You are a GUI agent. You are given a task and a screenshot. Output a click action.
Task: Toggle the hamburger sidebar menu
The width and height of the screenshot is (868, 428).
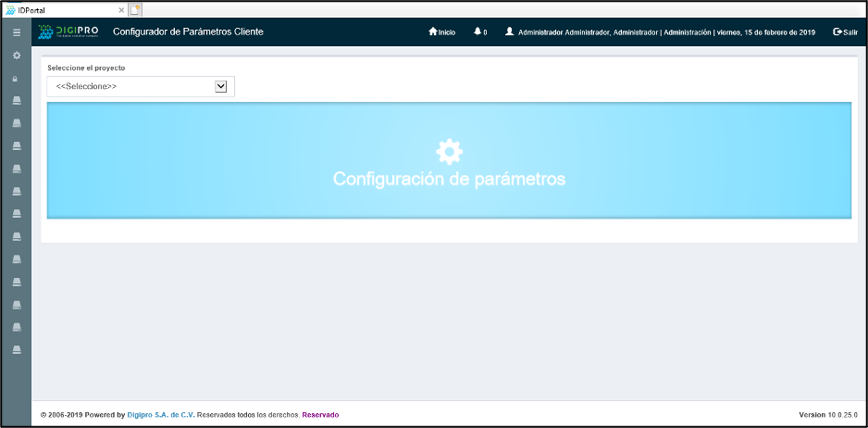(x=16, y=32)
